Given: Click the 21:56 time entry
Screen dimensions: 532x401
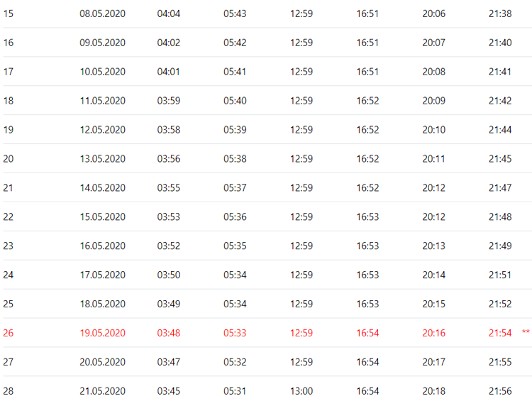Looking at the screenshot, I should 500,391.
